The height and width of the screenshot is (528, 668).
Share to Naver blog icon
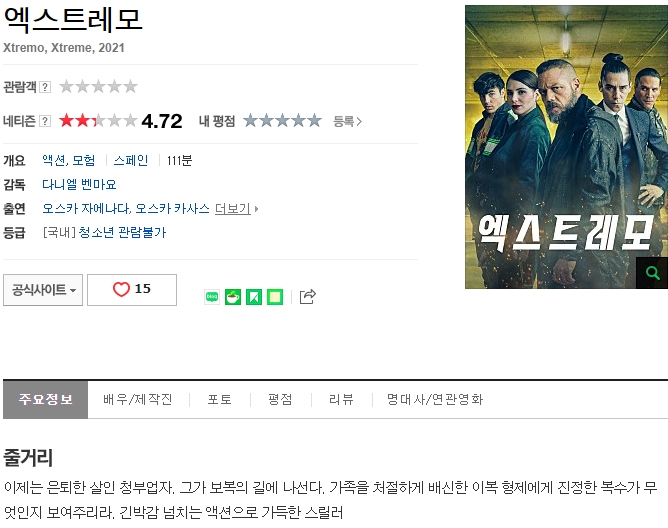coord(212,297)
